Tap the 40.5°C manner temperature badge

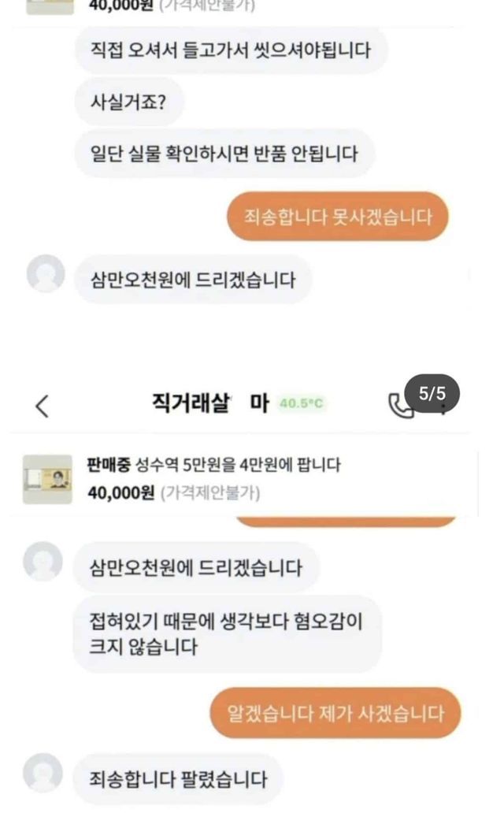click(x=302, y=404)
